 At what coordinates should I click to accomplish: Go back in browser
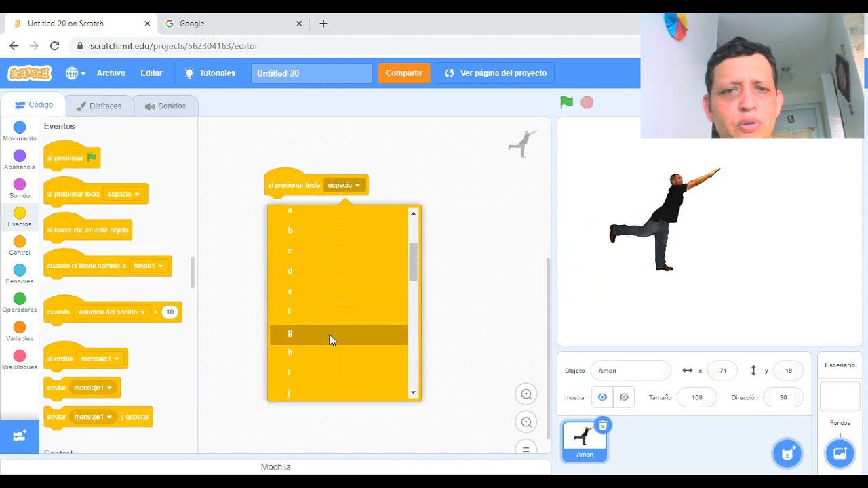(14, 46)
